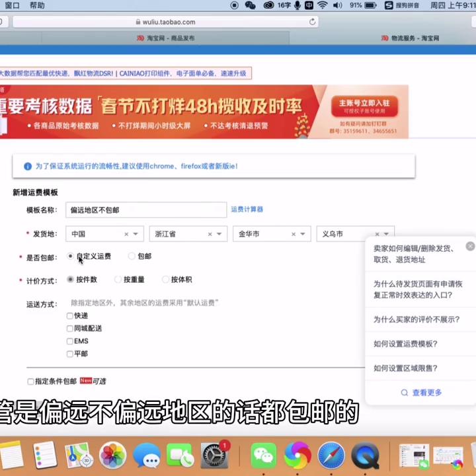Click the 模板名称 input field

pyautogui.click(x=146, y=210)
